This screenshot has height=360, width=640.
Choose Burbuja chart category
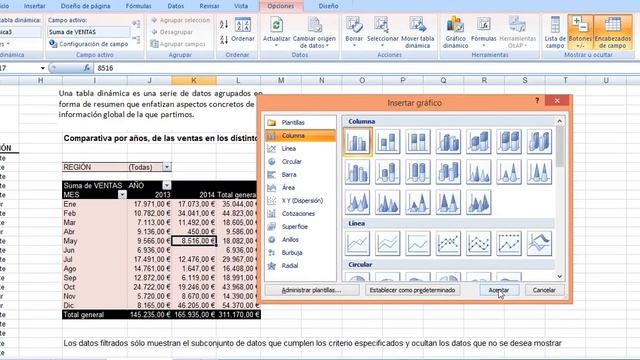300,253
